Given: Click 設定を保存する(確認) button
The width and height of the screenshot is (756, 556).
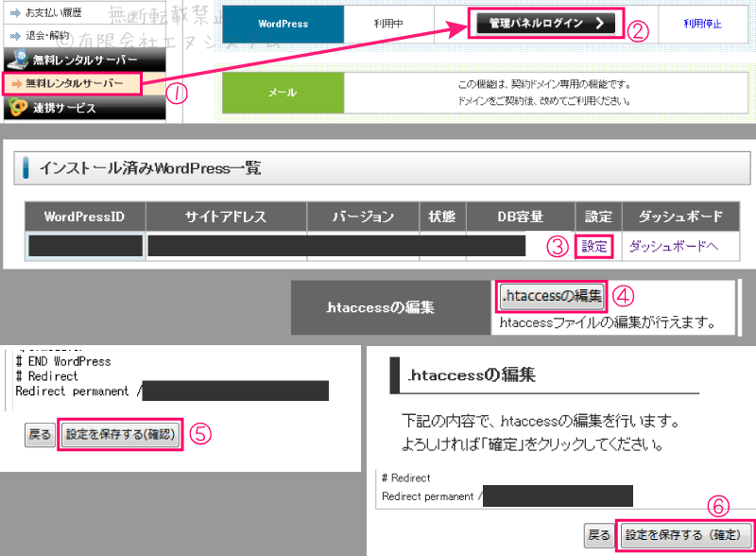Looking at the screenshot, I should click(120, 434).
